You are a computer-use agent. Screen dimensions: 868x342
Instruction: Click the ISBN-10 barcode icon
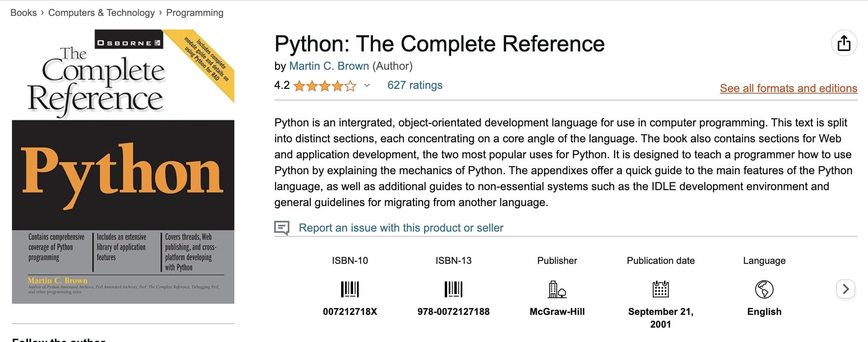[350, 289]
